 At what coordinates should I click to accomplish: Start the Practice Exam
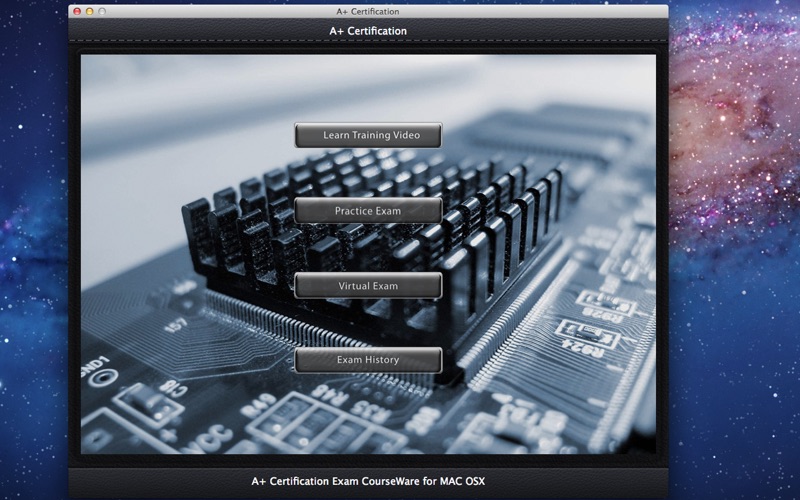click(x=368, y=211)
